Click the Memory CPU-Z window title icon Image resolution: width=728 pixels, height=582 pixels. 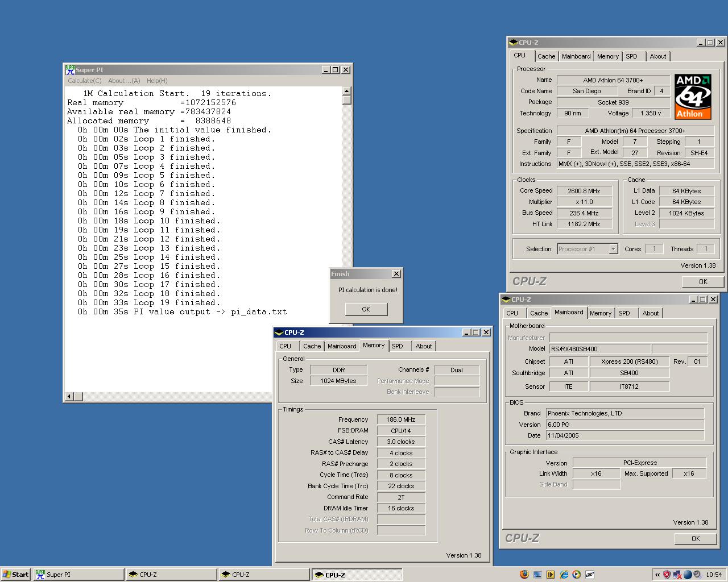(x=279, y=332)
